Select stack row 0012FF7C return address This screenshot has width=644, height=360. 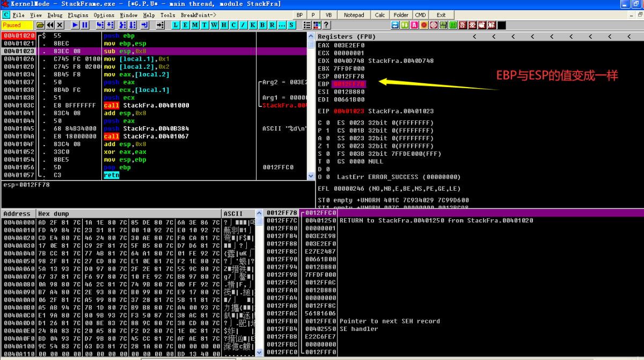point(455,220)
